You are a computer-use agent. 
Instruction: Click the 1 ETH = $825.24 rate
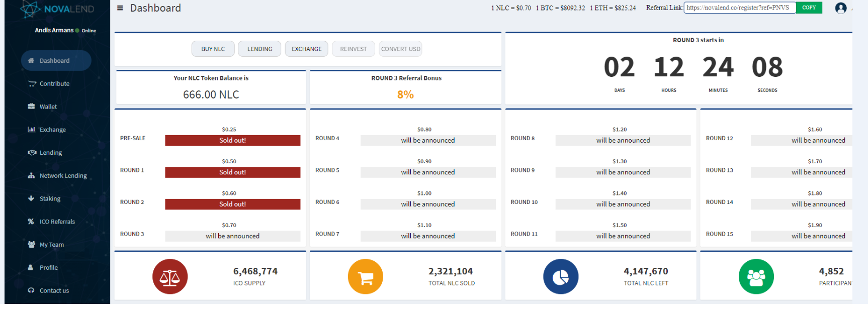[x=613, y=8]
